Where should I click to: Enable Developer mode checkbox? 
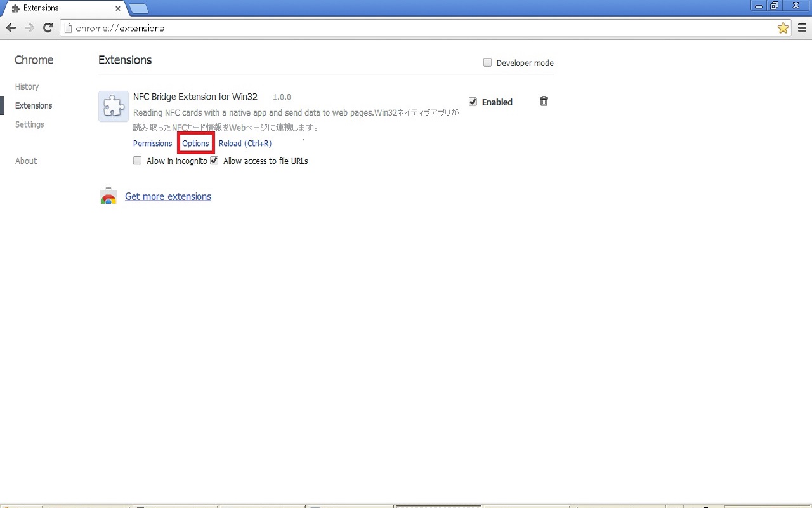pos(487,62)
